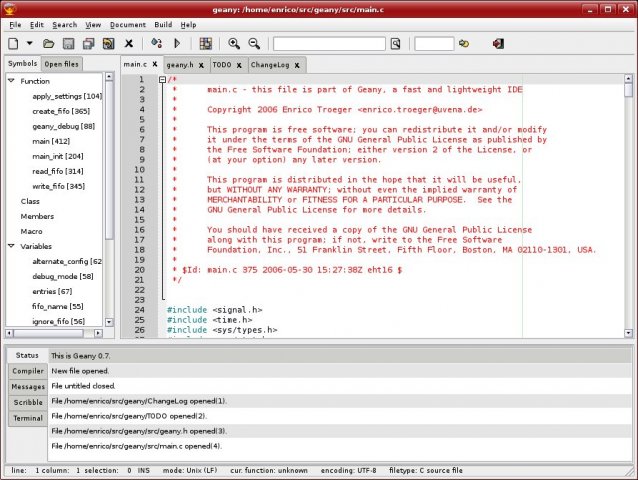This screenshot has width=638, height=480.
Task: Collapse the comment fold marker at line 1
Action: tap(162, 79)
